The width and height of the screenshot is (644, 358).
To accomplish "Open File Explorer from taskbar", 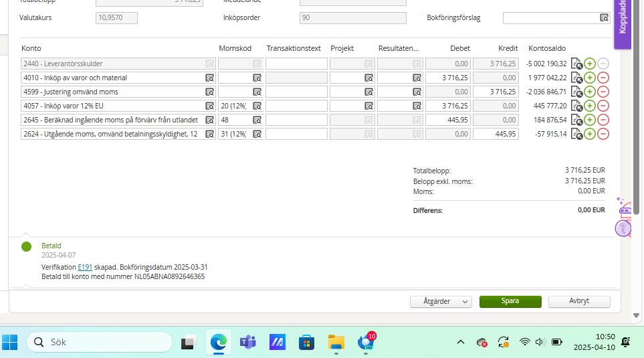I will point(336,342).
